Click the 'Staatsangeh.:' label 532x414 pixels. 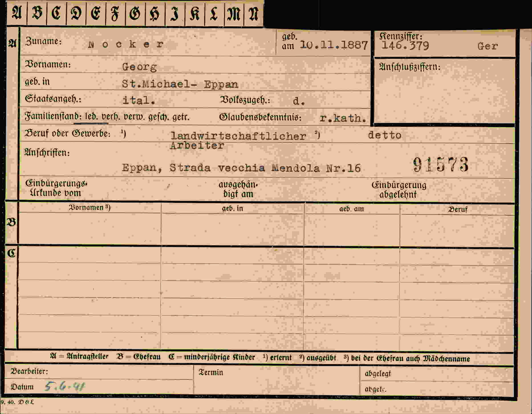point(53,99)
